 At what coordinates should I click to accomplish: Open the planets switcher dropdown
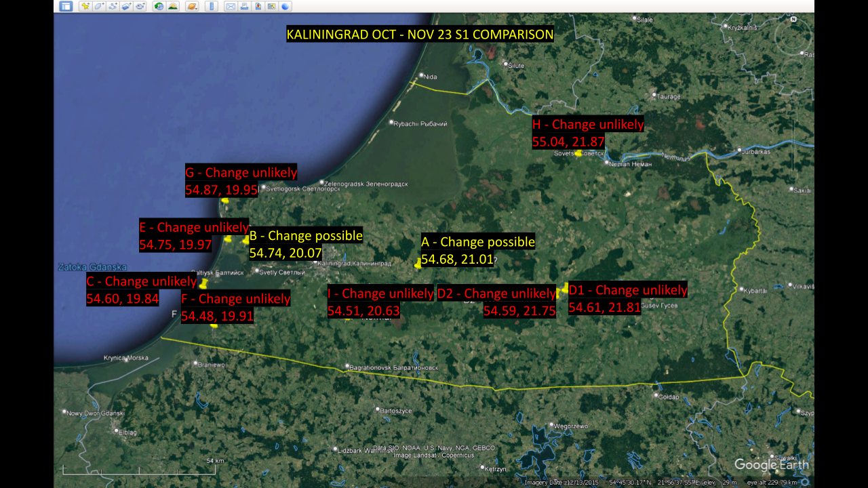192,6
